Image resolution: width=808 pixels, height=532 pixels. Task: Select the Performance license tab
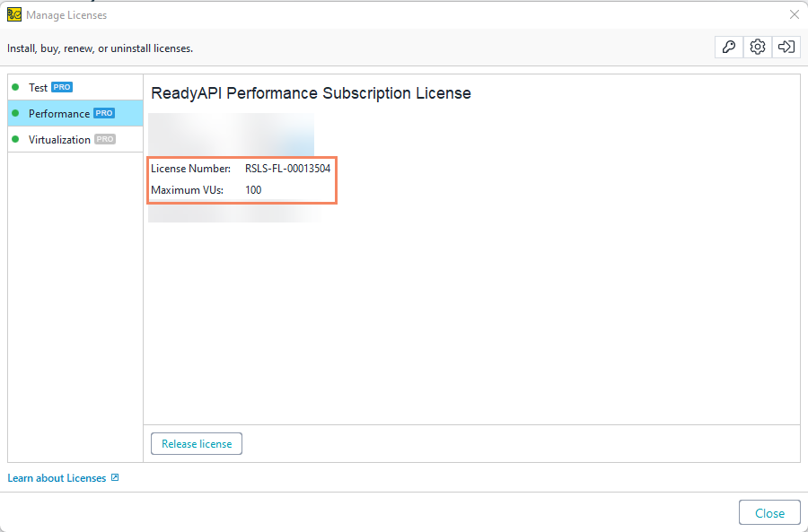[x=75, y=113]
